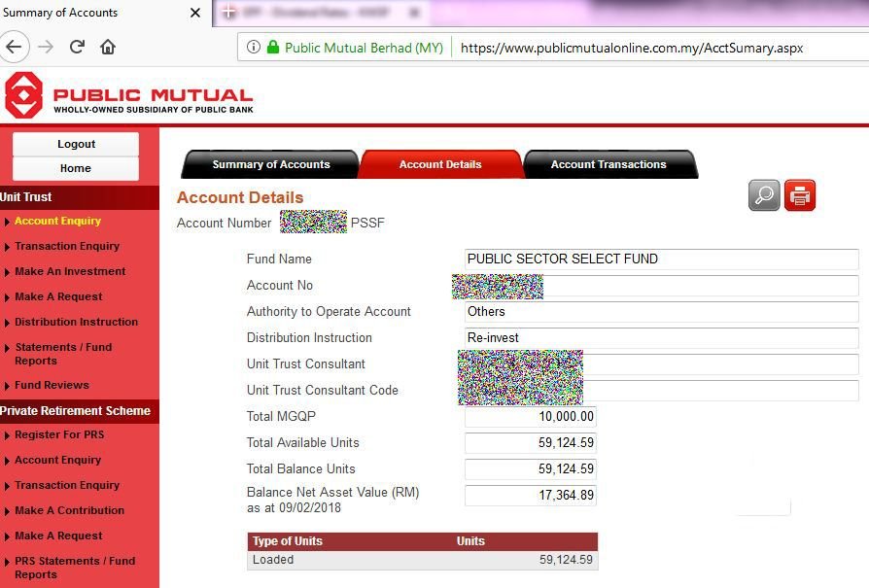The width and height of the screenshot is (869, 588).
Task: Click the browser back arrow button
Action: coord(14,47)
